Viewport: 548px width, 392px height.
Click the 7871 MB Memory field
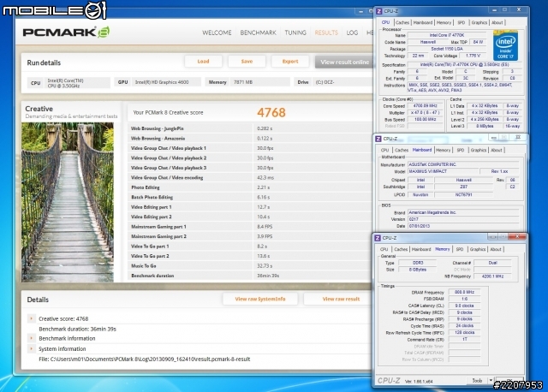pyautogui.click(x=260, y=82)
